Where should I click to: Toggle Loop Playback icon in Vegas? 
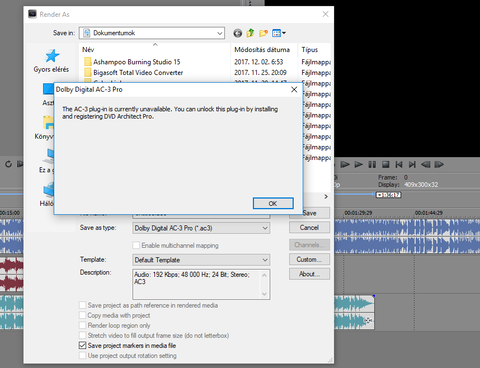point(8,164)
